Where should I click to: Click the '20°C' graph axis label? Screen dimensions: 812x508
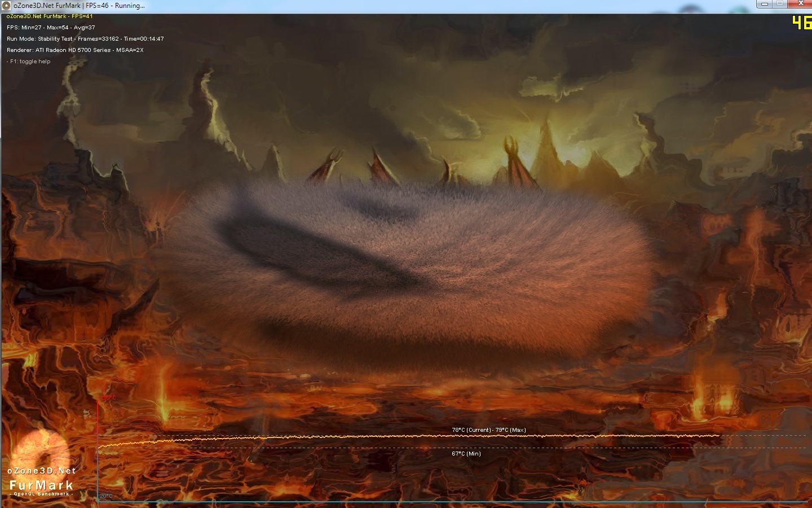106,496
